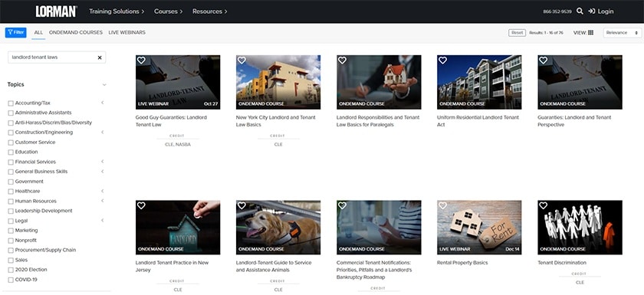This screenshot has width=644, height=295.
Task: Open Rental Property Basics title
Action: click(462, 263)
